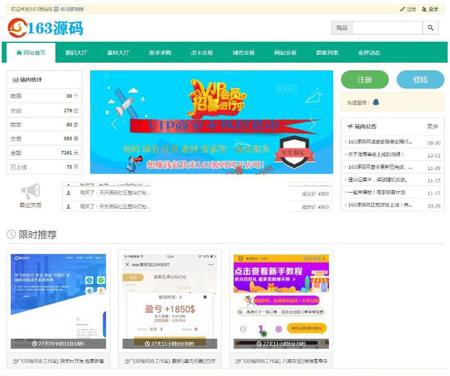Click the 商品 33个 statistics row
450x376 pixels.
[44, 96]
